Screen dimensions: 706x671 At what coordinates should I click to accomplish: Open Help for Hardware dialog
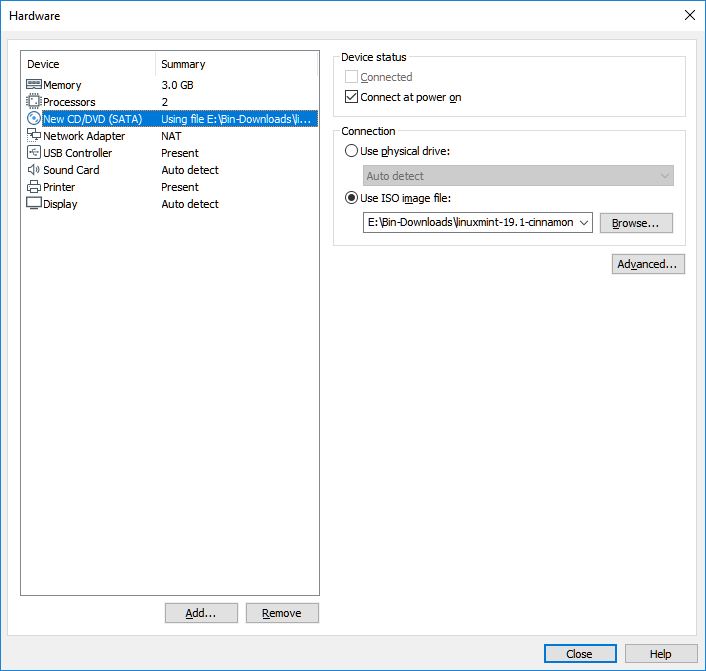click(661, 653)
